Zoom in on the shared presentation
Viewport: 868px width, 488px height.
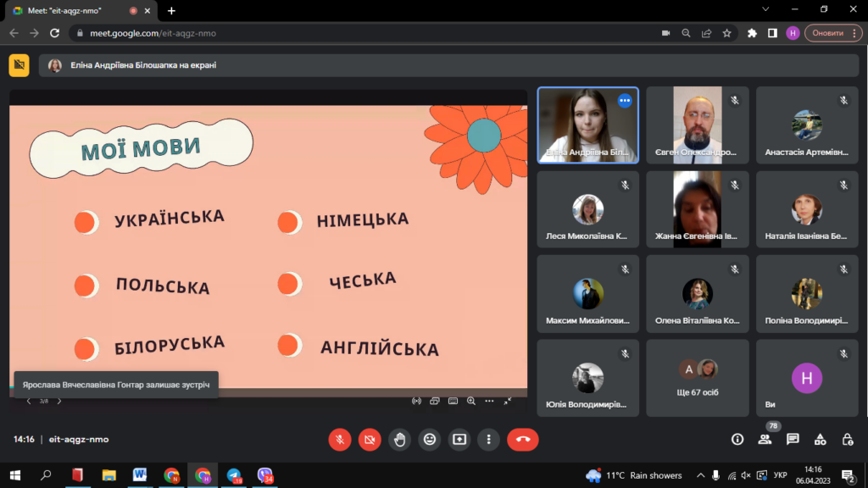click(x=471, y=401)
